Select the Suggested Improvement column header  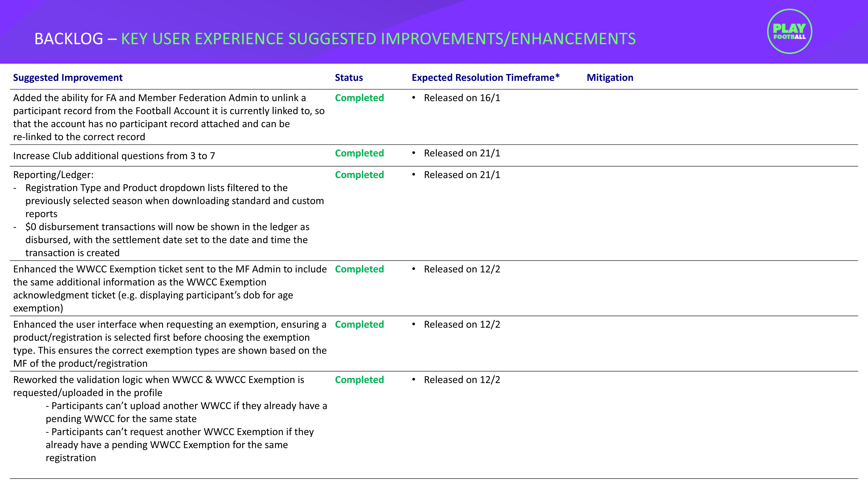coord(68,78)
